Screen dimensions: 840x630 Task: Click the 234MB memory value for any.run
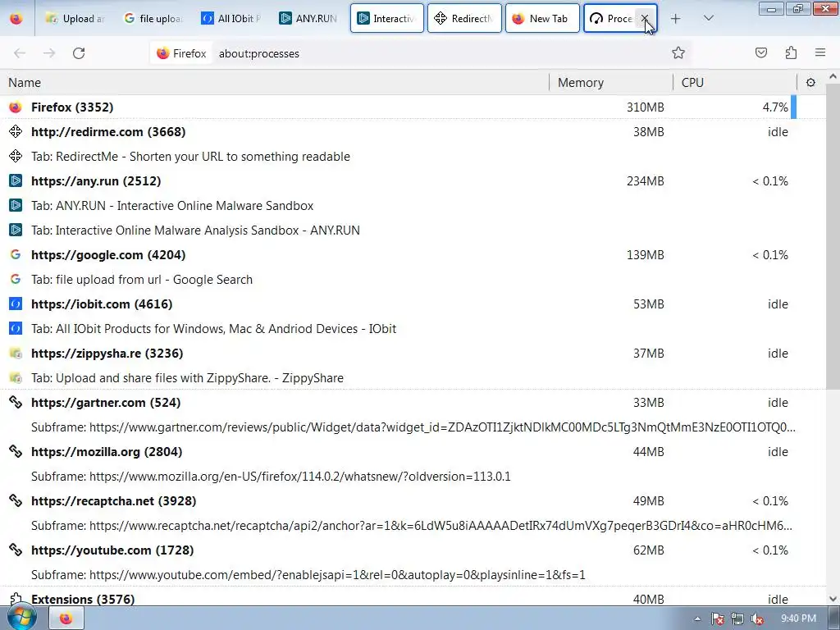click(645, 181)
